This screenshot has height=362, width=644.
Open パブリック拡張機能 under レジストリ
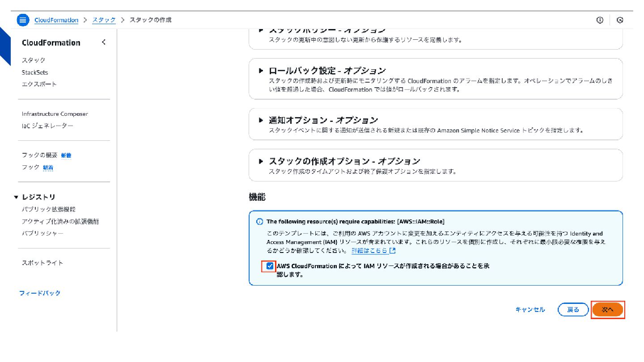(49, 209)
